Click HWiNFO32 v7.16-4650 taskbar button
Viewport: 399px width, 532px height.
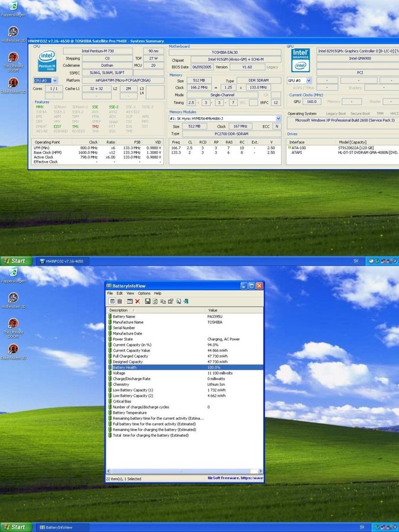tap(64, 261)
